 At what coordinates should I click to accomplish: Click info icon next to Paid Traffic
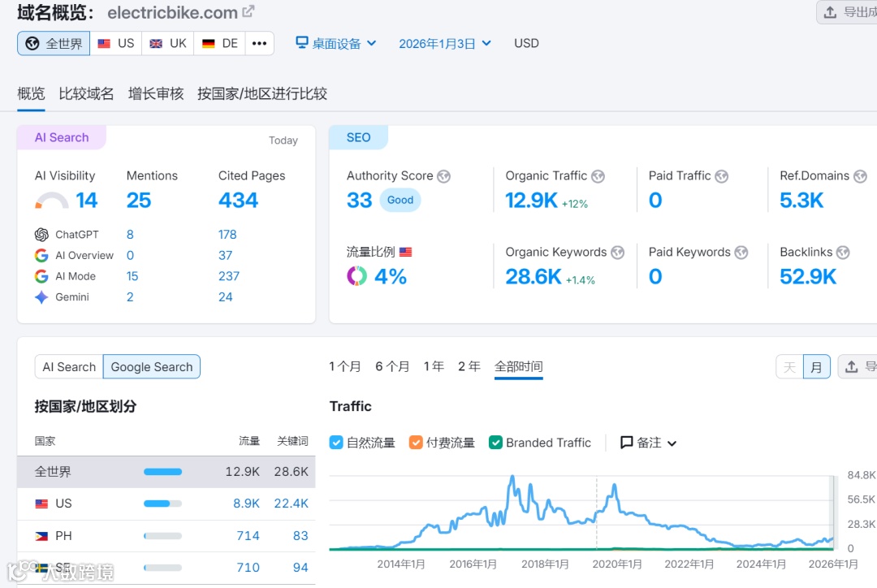coord(722,176)
